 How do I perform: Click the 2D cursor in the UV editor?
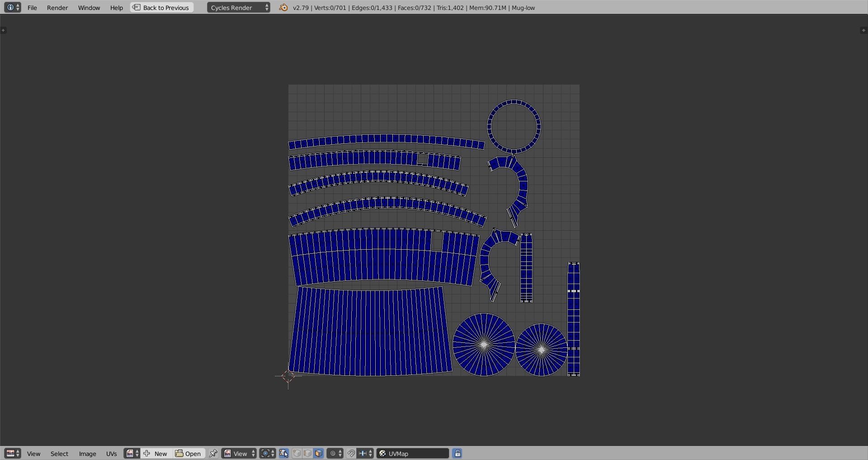pos(288,376)
